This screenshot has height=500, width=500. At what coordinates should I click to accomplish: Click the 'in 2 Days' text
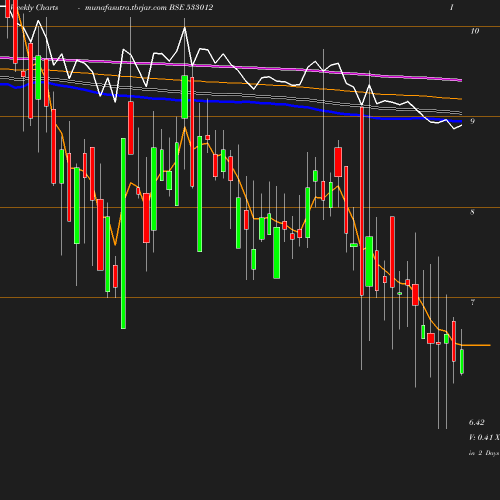click(x=484, y=453)
